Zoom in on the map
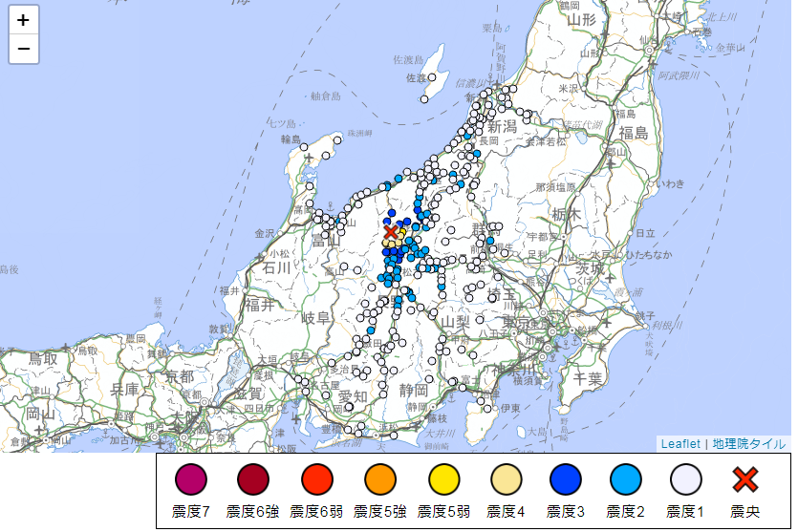 [x=24, y=20]
